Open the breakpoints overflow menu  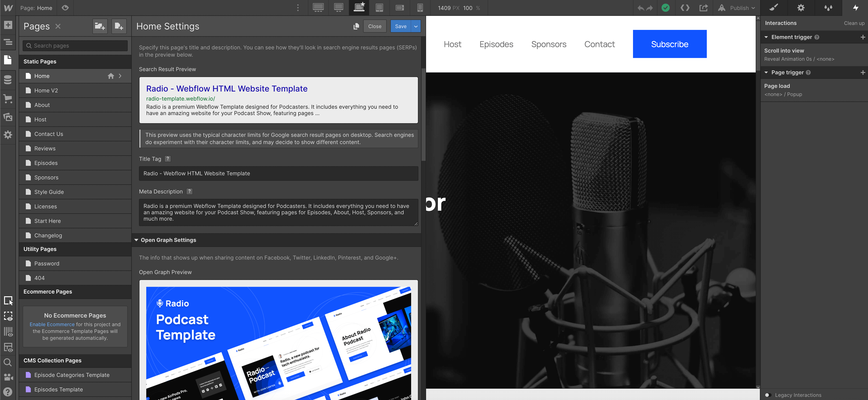298,7
